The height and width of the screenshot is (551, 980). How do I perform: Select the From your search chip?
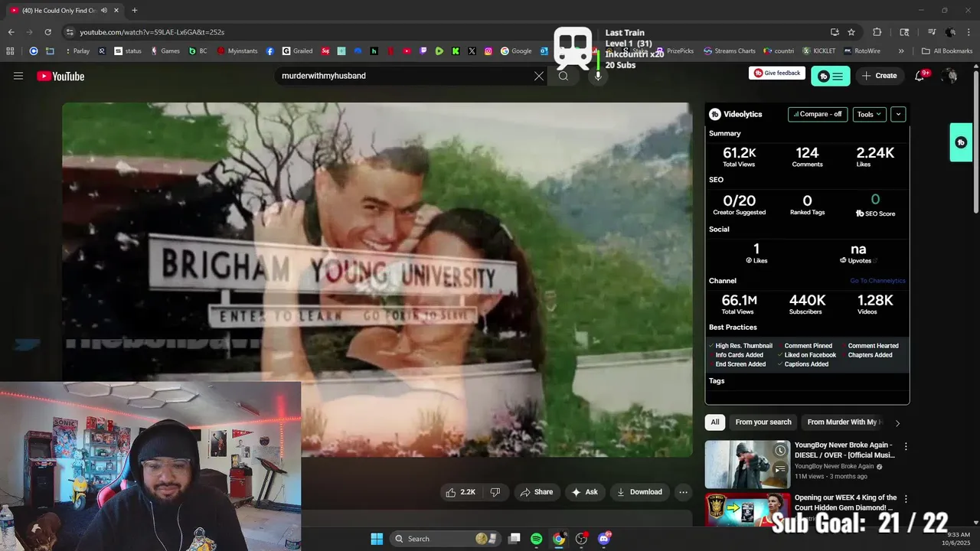point(763,422)
